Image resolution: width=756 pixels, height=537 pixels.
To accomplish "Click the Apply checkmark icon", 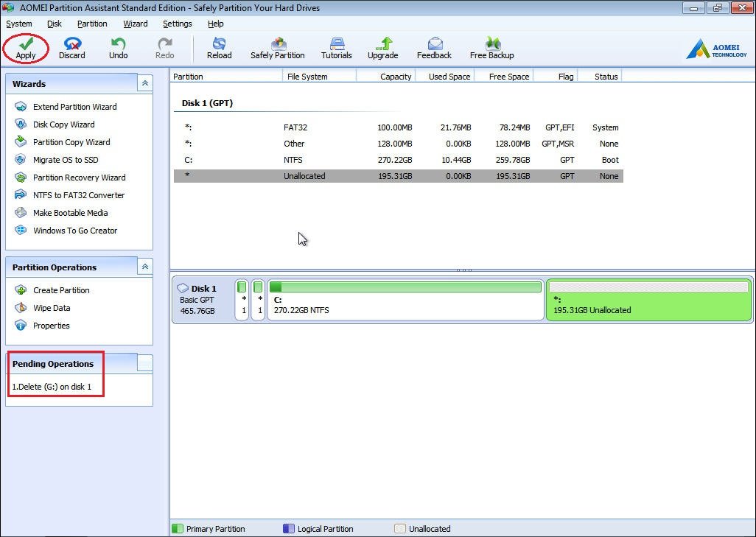I will point(26,43).
